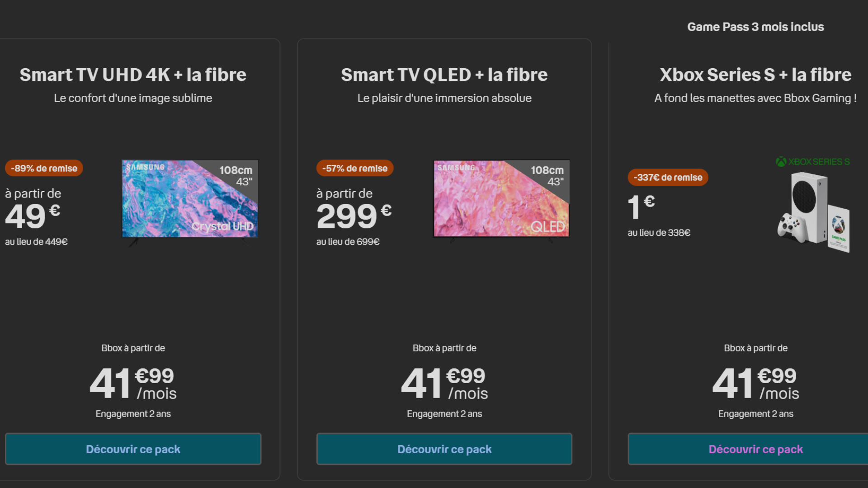
Task: Click the 49€ price on UHD 4K card
Action: tap(33, 216)
